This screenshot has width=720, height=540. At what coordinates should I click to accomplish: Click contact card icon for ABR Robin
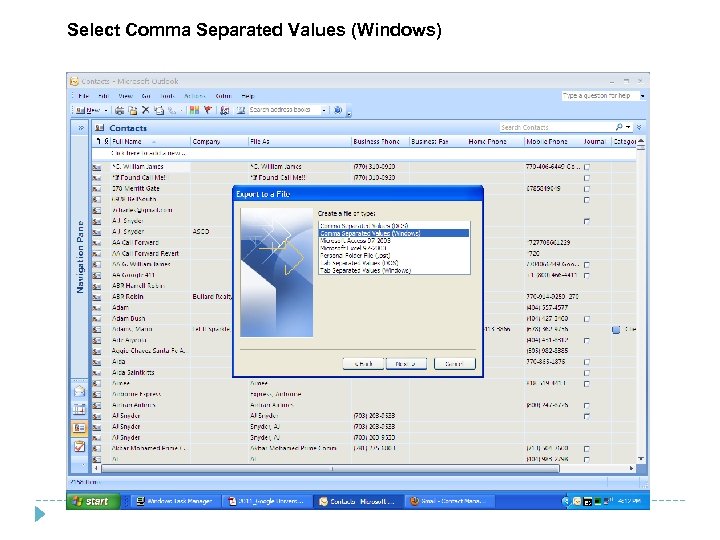point(96,297)
